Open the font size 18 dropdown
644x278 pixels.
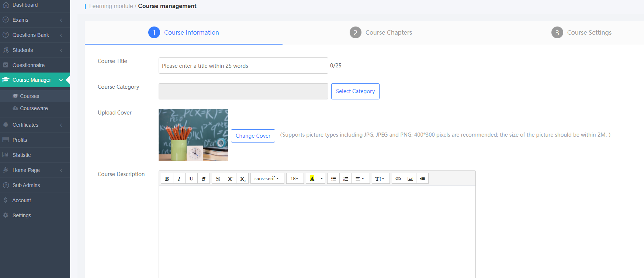coord(295,179)
